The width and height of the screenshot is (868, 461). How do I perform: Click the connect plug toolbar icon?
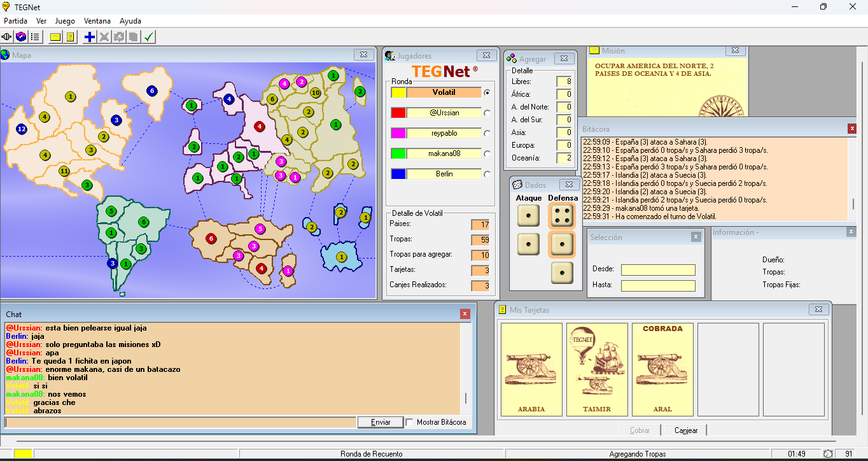7,37
